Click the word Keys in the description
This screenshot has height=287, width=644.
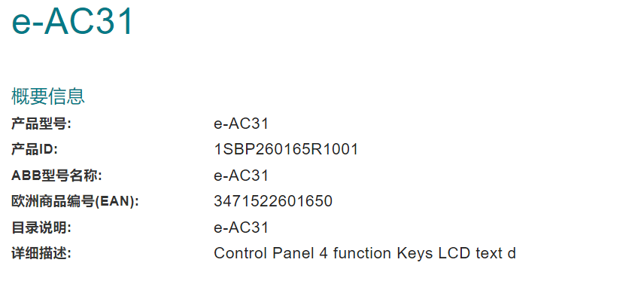coord(415,253)
